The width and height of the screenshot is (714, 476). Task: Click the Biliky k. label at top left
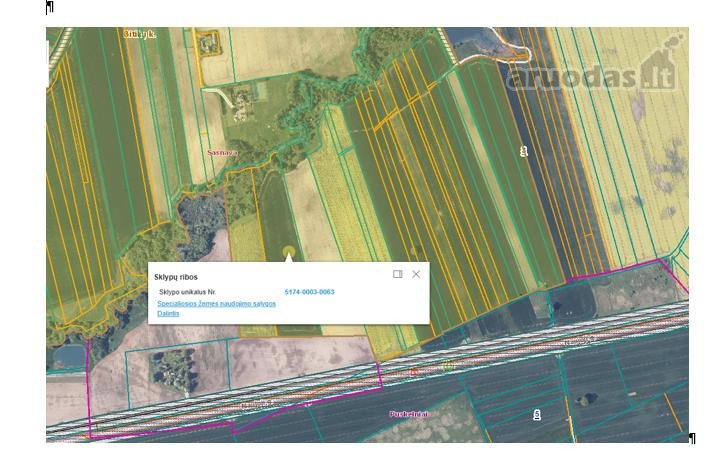point(140,34)
